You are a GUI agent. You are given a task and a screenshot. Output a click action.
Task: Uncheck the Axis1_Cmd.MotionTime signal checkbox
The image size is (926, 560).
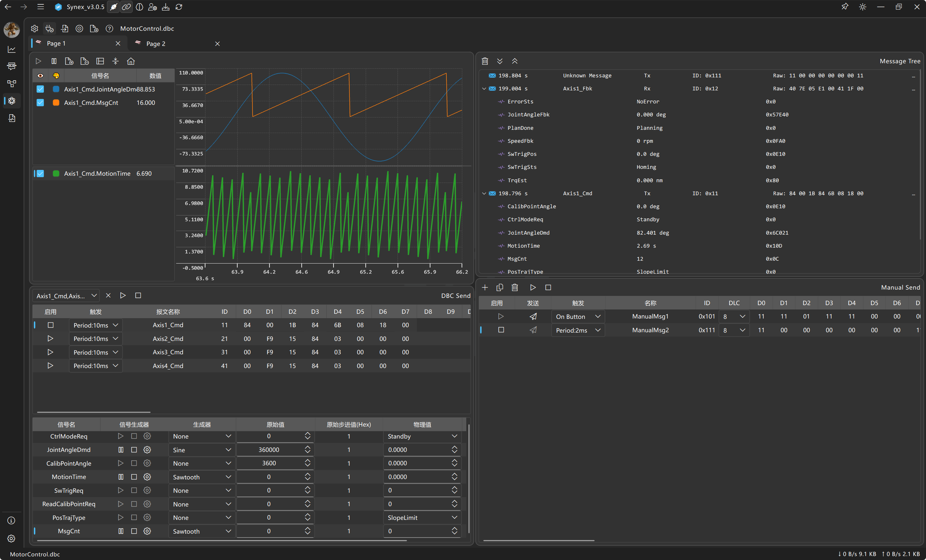(40, 174)
